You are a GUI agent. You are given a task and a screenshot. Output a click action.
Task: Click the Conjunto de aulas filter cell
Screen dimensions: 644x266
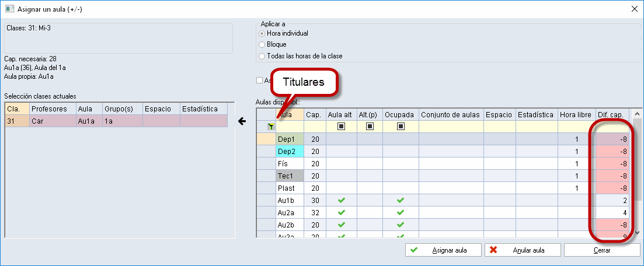pos(451,127)
